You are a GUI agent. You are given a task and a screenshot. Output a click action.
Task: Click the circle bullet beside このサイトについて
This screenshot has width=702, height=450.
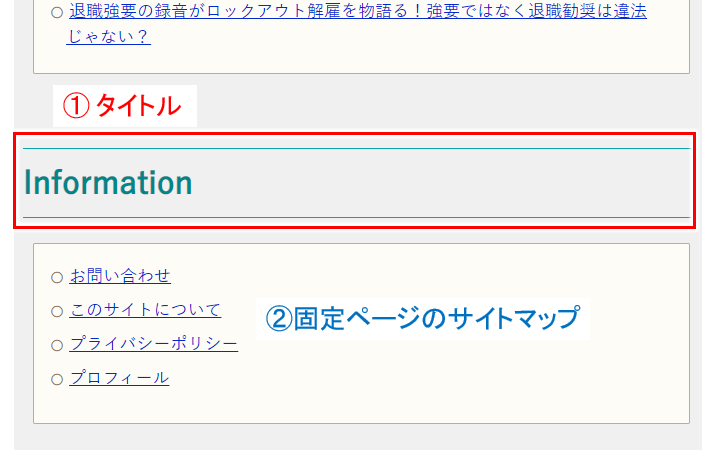click(57, 311)
